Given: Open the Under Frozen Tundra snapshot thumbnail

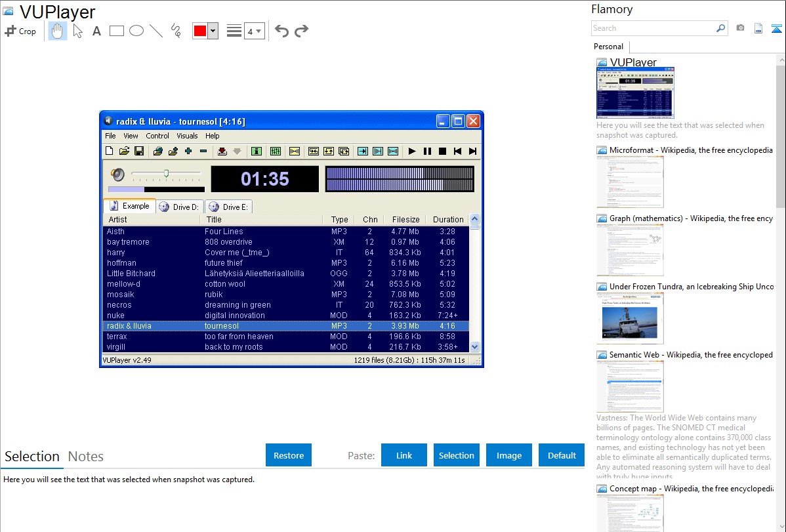Looking at the screenshot, I should (630, 318).
